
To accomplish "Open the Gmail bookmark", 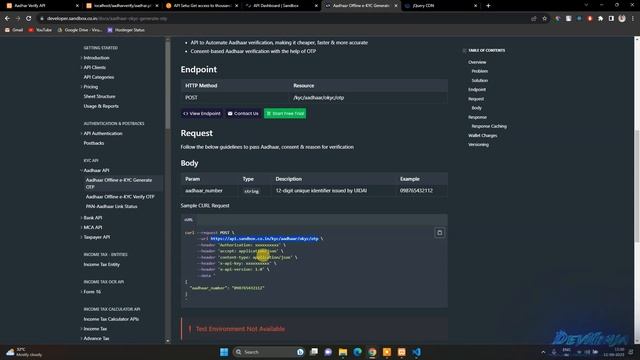I will 14,30.
